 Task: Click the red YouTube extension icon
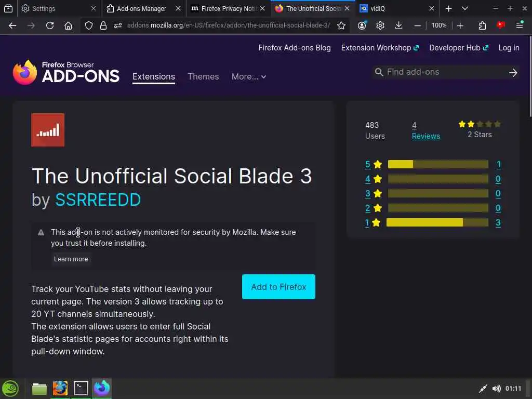coord(501,25)
